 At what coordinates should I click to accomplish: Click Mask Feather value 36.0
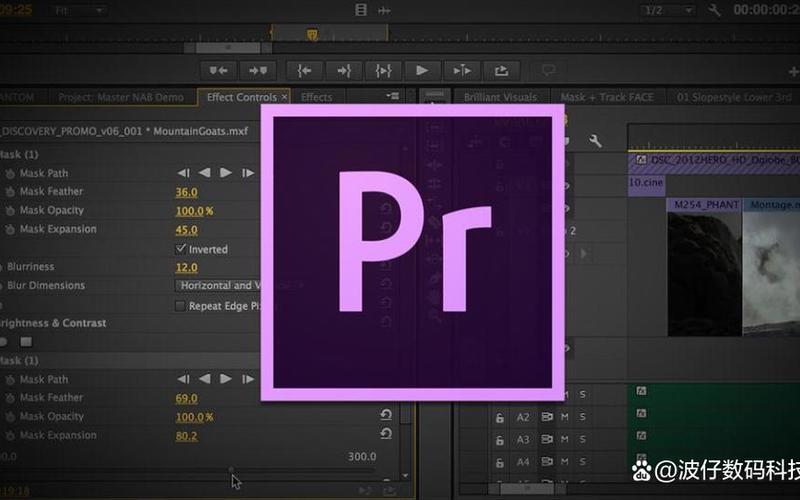coord(187,192)
